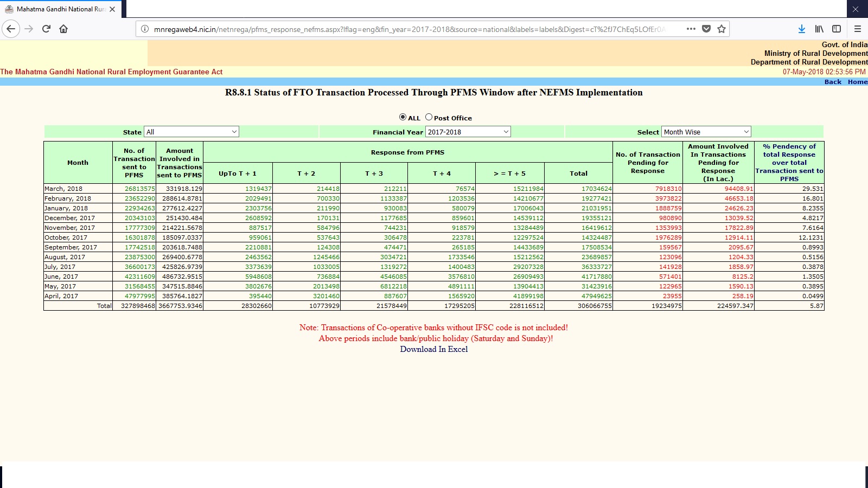Close the Mahatma Gandhi browser tab
Image resolution: width=868 pixels, height=488 pixels.
tap(112, 9)
